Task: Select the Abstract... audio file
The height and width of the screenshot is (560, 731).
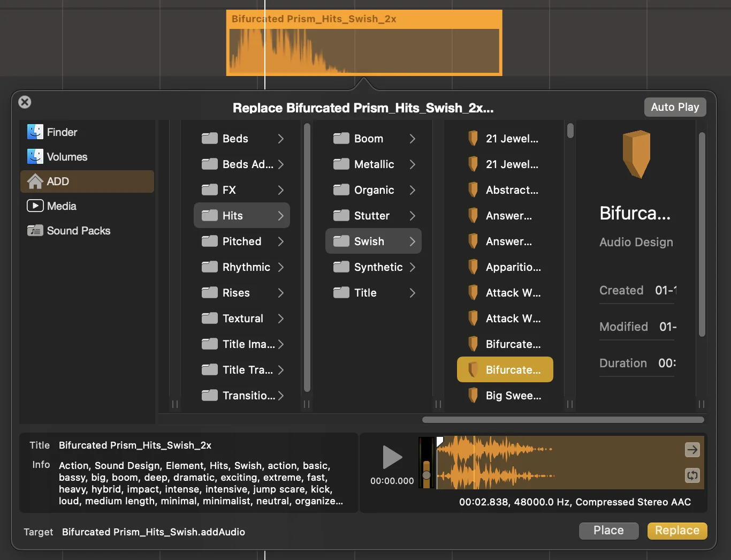Action: click(505, 190)
